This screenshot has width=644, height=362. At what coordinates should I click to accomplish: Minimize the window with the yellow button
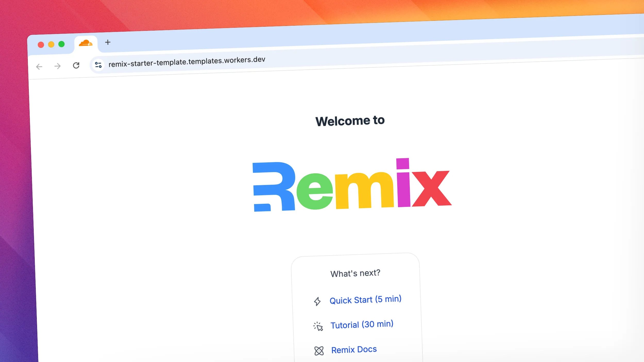tap(51, 45)
